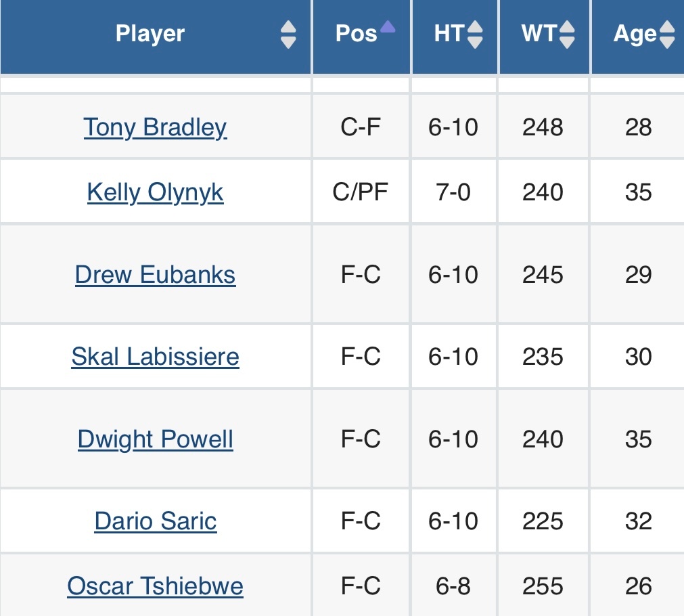Image resolution: width=684 pixels, height=616 pixels.
Task: Sort ascending using Player column up arrow
Action: [x=288, y=26]
